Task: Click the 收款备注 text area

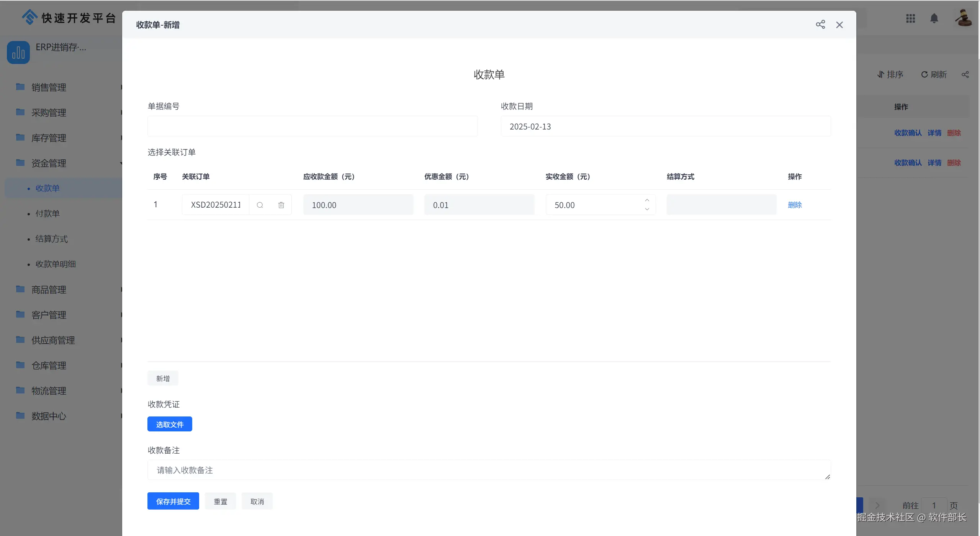Action: (489, 470)
